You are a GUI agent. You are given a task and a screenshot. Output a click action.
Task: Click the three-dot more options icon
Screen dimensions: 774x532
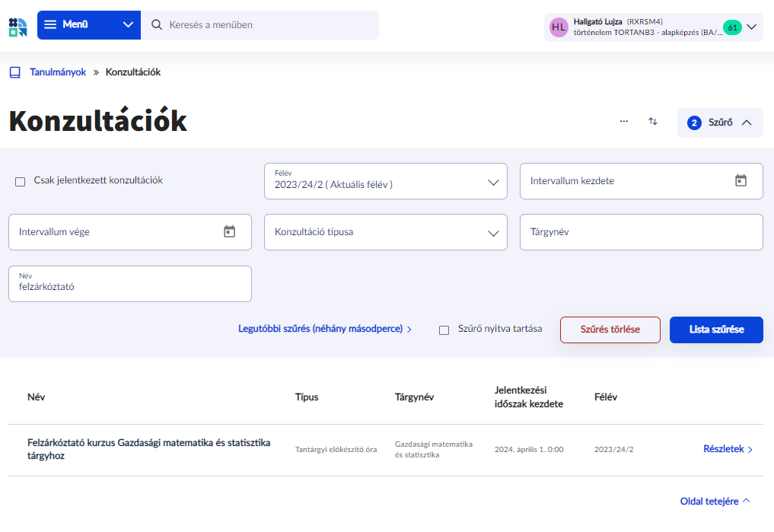624,121
